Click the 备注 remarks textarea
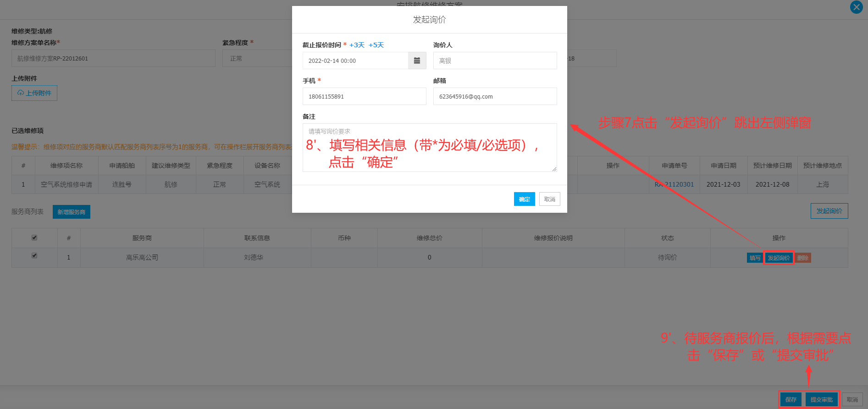Viewport: 868px width, 409px height. click(x=430, y=148)
